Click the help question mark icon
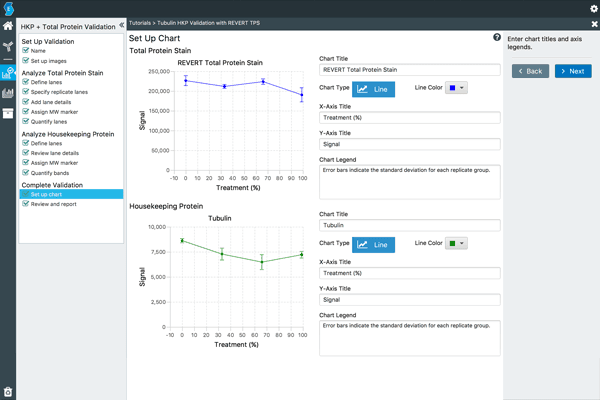The height and width of the screenshot is (400, 600). click(x=497, y=37)
